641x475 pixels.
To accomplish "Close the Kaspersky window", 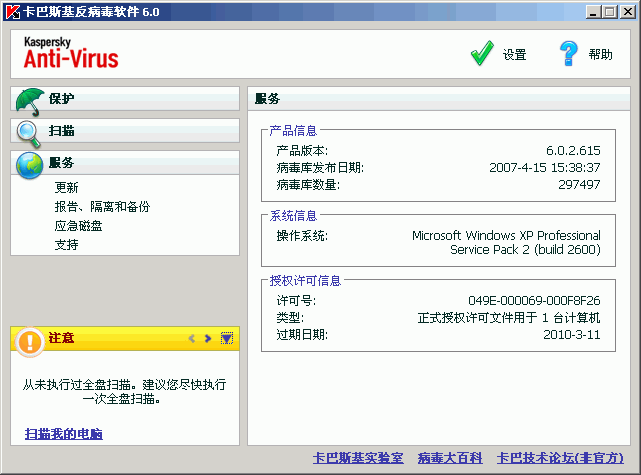I will coord(627,12).
